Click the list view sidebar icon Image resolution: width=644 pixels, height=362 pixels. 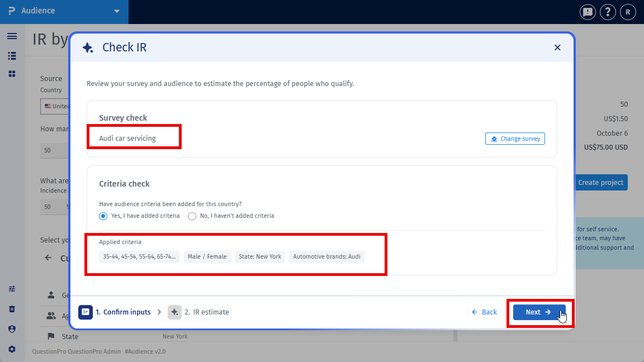(x=12, y=56)
